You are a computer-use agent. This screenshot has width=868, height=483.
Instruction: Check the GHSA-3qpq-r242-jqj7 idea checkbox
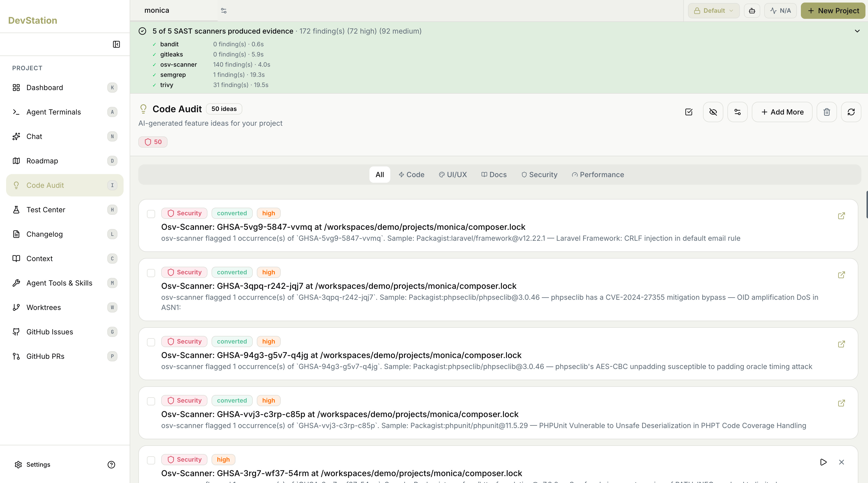pyautogui.click(x=151, y=273)
